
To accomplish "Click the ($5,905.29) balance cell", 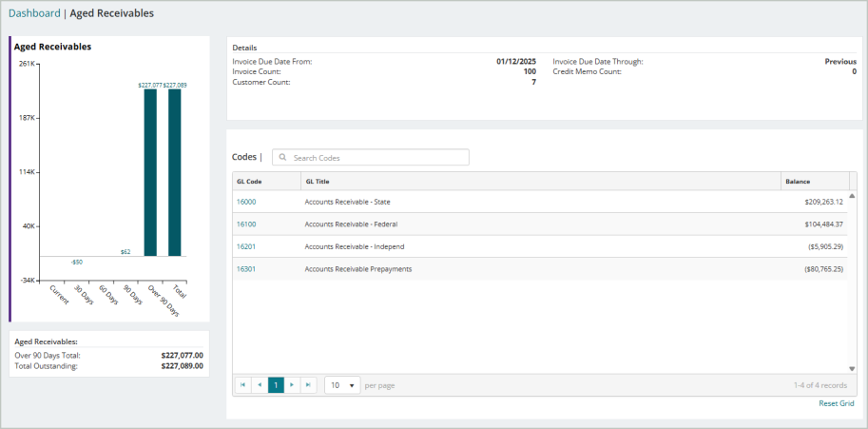I will [825, 246].
